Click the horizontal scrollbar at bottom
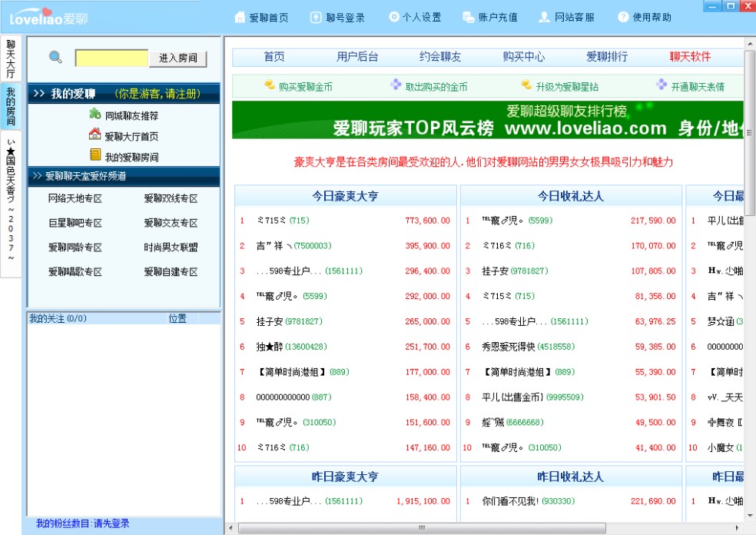 (x=421, y=528)
